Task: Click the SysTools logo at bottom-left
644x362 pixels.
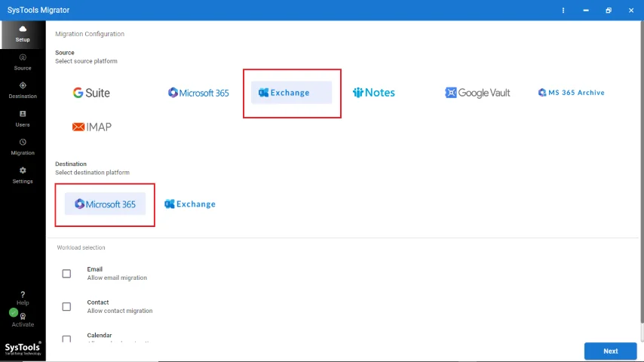Action: (x=23, y=349)
